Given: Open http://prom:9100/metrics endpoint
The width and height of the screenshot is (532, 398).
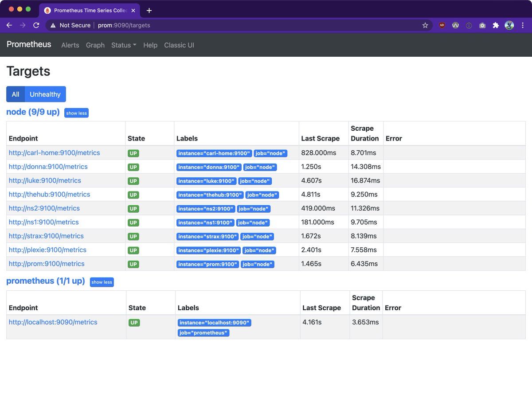Looking at the screenshot, I should click(47, 264).
